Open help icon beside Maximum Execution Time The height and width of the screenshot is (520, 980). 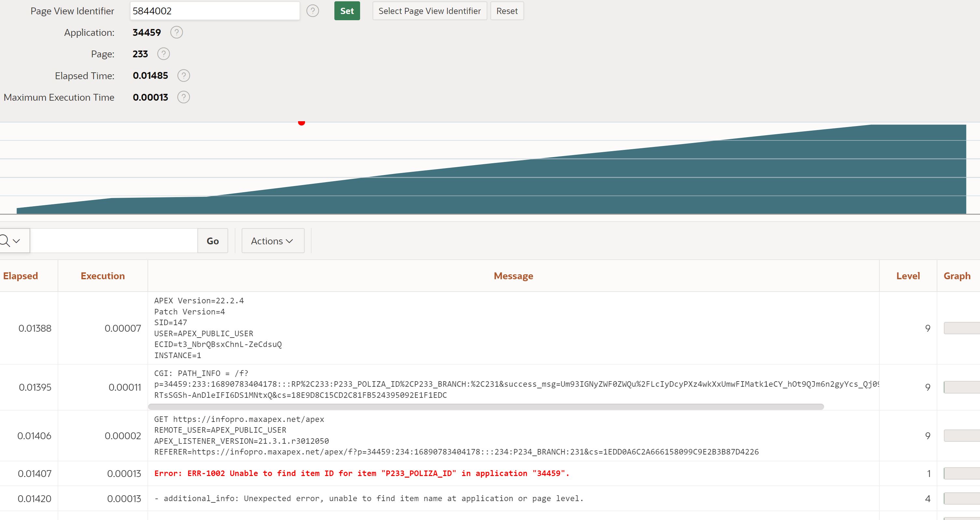(x=184, y=97)
